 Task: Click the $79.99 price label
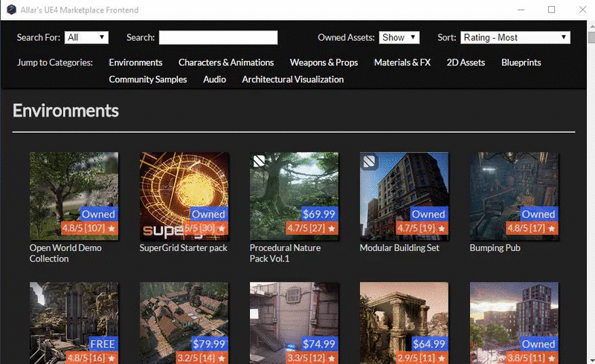click(x=209, y=344)
